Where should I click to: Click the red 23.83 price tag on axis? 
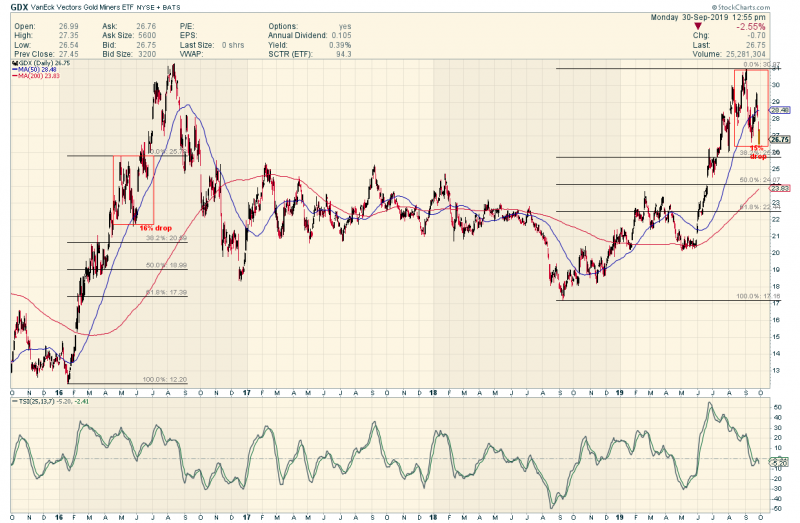click(x=780, y=188)
